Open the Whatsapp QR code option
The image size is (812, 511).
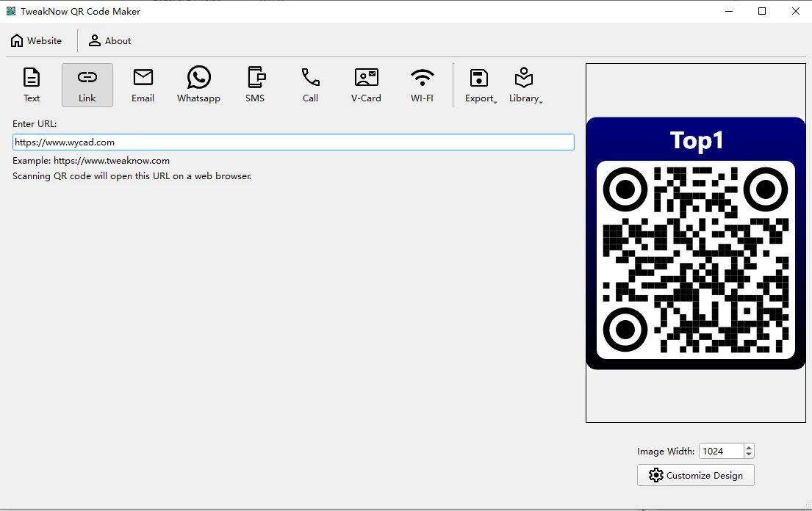(x=198, y=84)
